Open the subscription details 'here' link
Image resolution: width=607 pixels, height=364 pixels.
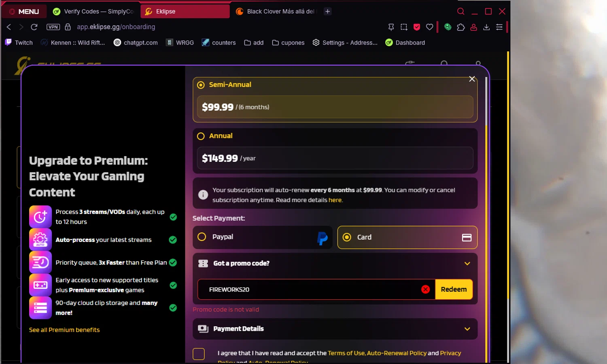coord(335,200)
